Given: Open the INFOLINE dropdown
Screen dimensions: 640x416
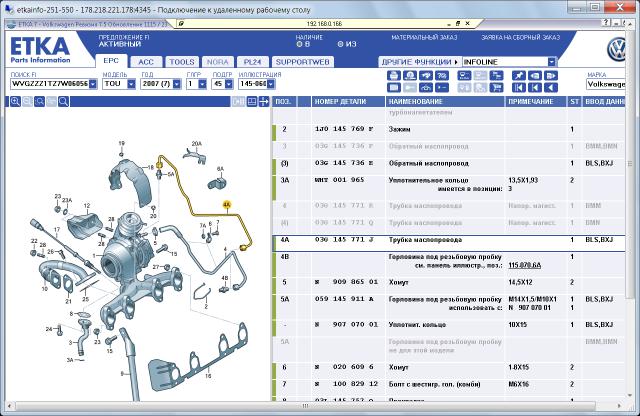Looking at the screenshot, I should coord(552,62).
